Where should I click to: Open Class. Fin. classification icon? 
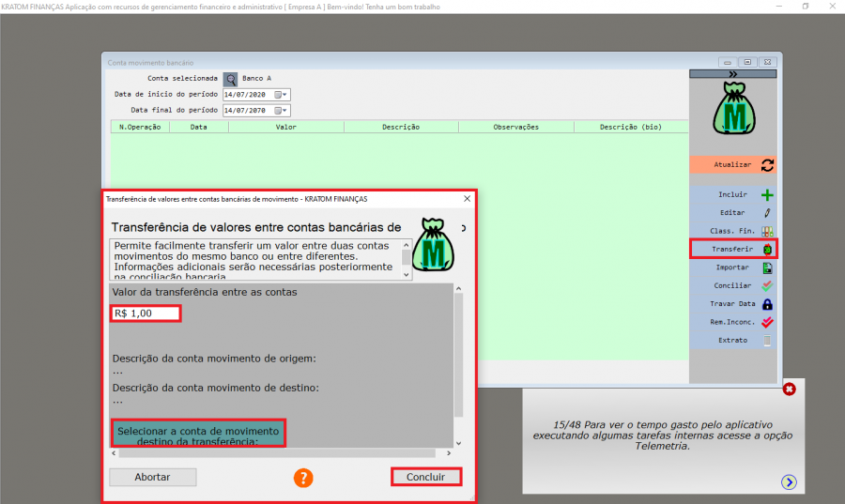point(767,231)
